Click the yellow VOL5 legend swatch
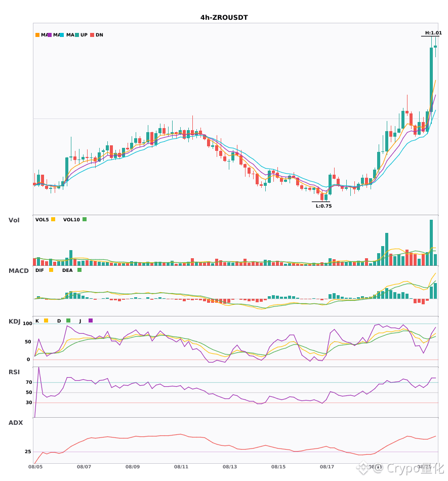Image resolution: width=448 pixels, height=481 pixels. click(53, 219)
